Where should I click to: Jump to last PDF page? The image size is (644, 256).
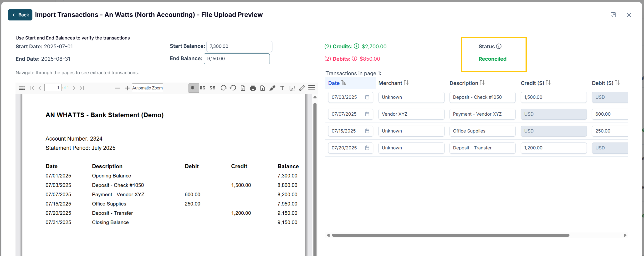tap(82, 88)
